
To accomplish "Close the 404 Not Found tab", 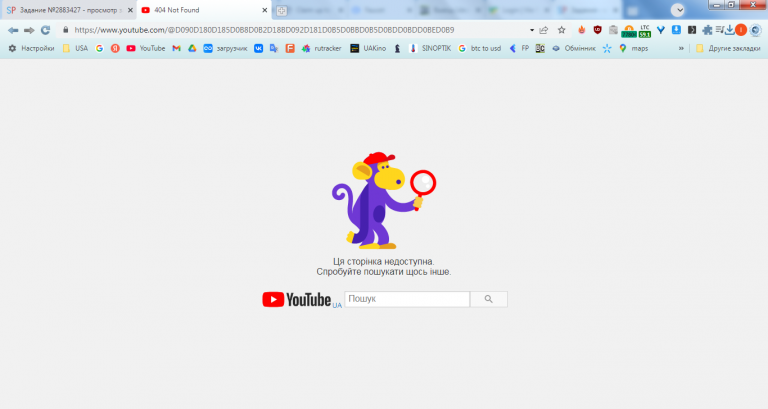I will (264, 10).
